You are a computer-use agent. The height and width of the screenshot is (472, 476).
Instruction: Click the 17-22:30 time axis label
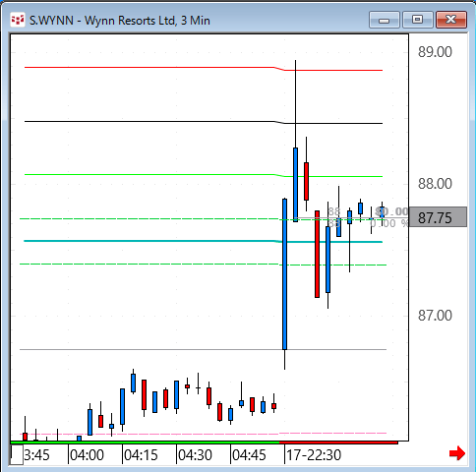pyautogui.click(x=314, y=455)
